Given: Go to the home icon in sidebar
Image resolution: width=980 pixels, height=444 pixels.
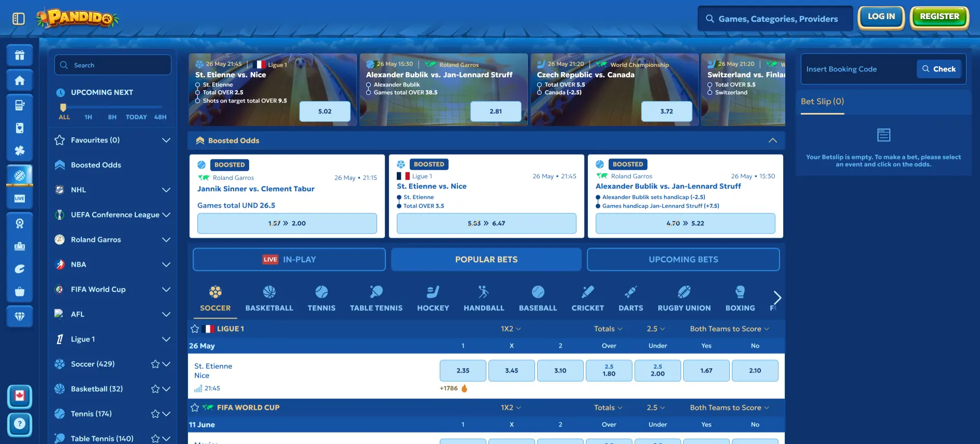Looking at the screenshot, I should click(x=20, y=80).
